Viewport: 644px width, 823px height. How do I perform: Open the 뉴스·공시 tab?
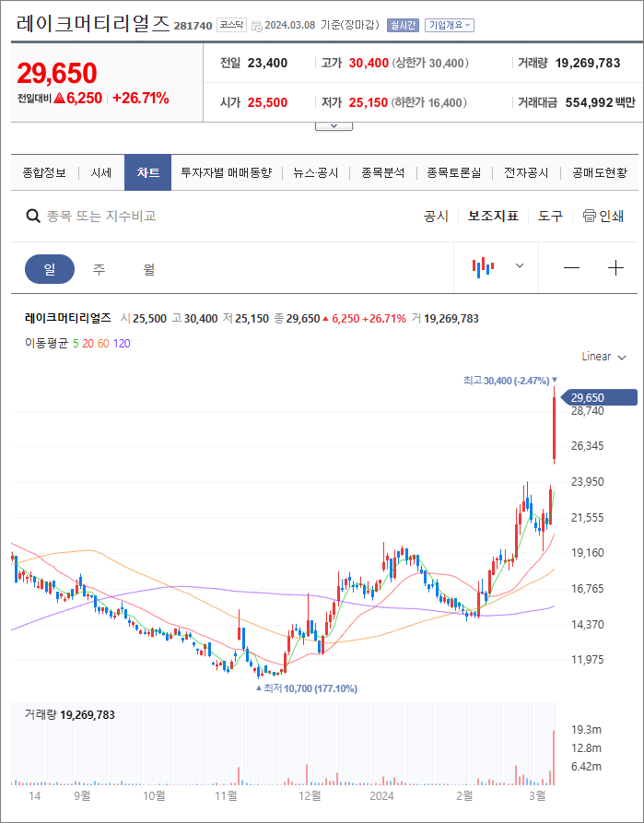point(315,172)
